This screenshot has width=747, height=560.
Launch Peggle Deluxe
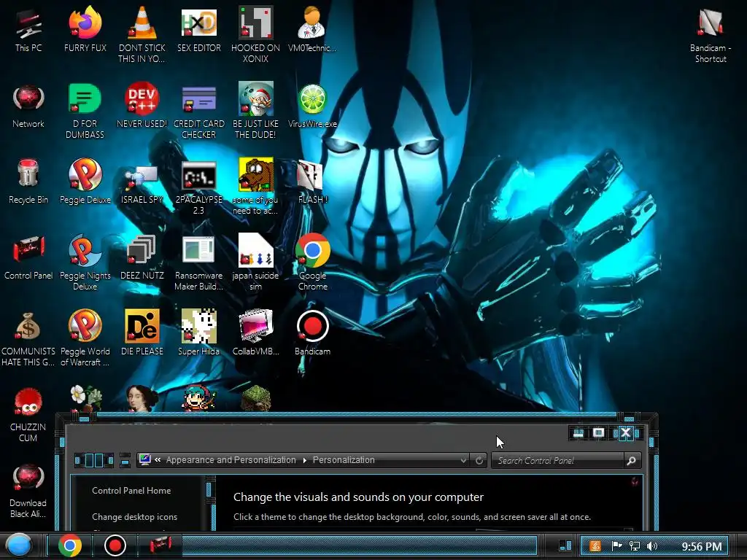pos(85,182)
